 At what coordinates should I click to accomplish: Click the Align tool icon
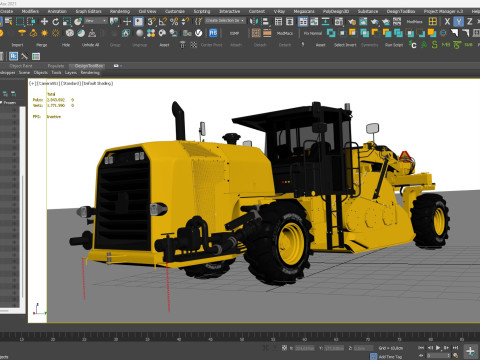point(265,22)
